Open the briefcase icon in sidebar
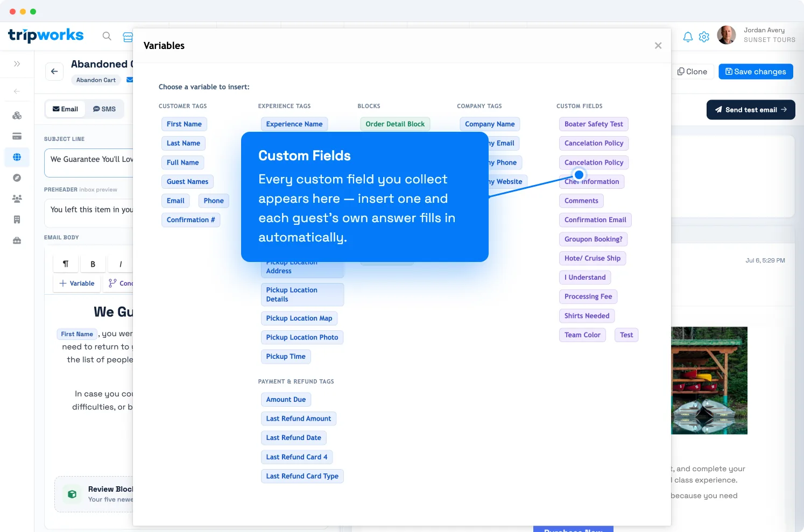 [17, 240]
